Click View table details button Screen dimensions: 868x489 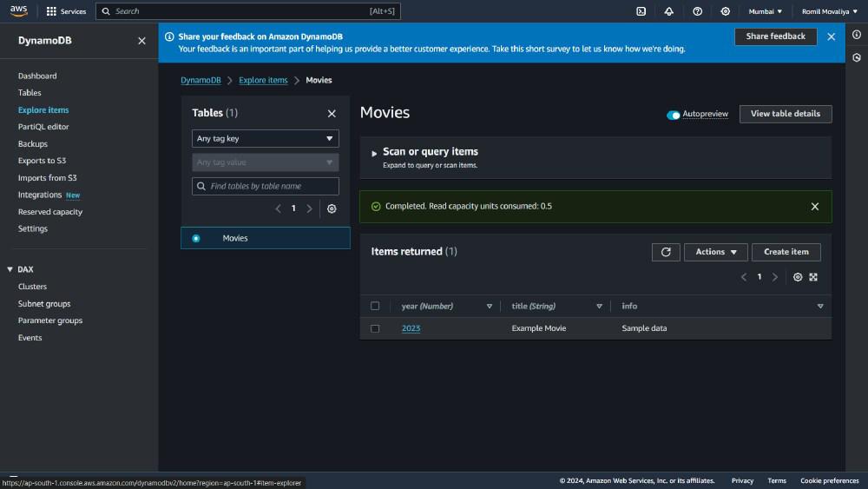click(786, 114)
